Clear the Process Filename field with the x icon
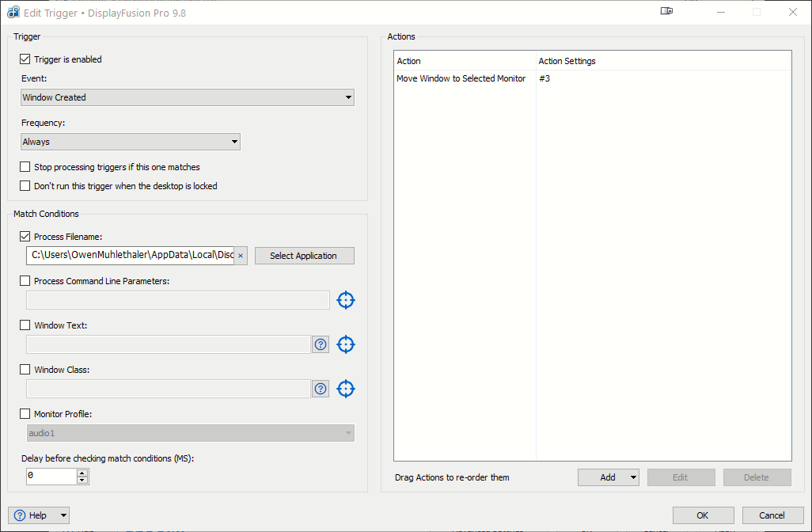Image resolution: width=812 pixels, height=532 pixels. [241, 256]
